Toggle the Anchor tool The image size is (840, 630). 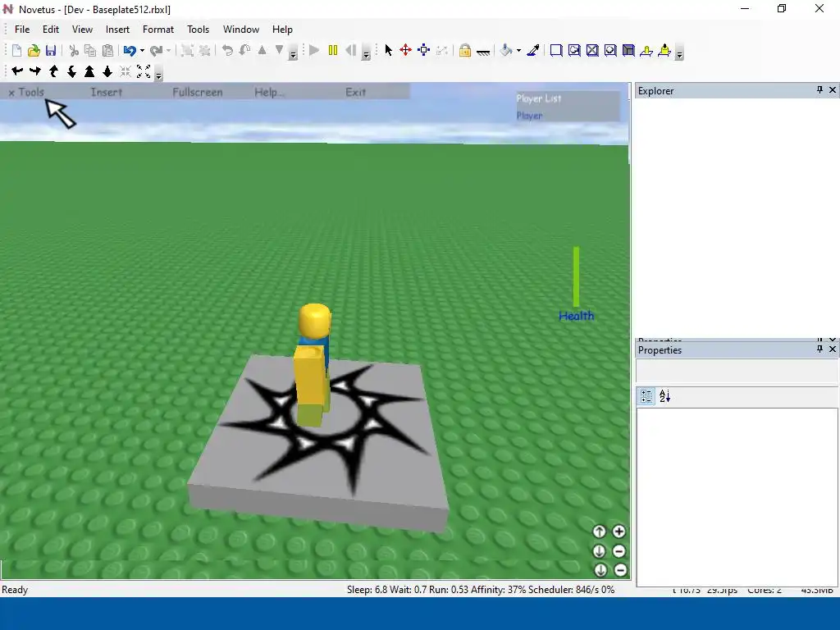[x=483, y=52]
